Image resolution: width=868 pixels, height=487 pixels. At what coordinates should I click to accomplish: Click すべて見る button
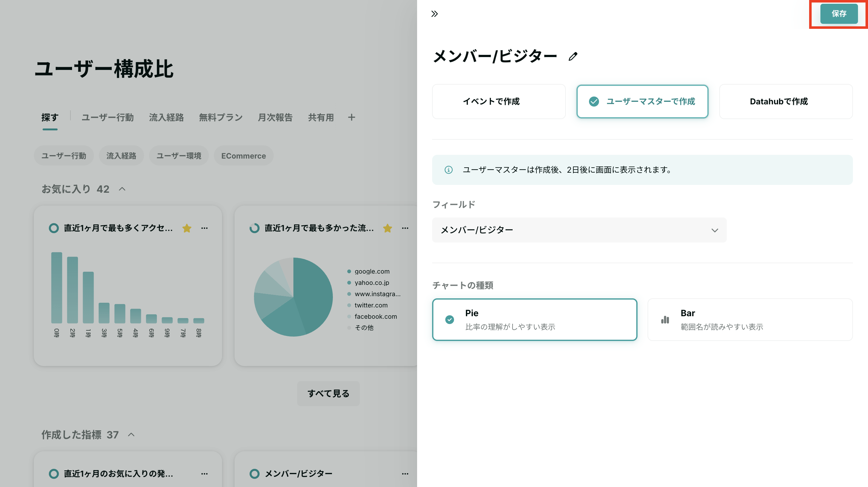tap(328, 394)
